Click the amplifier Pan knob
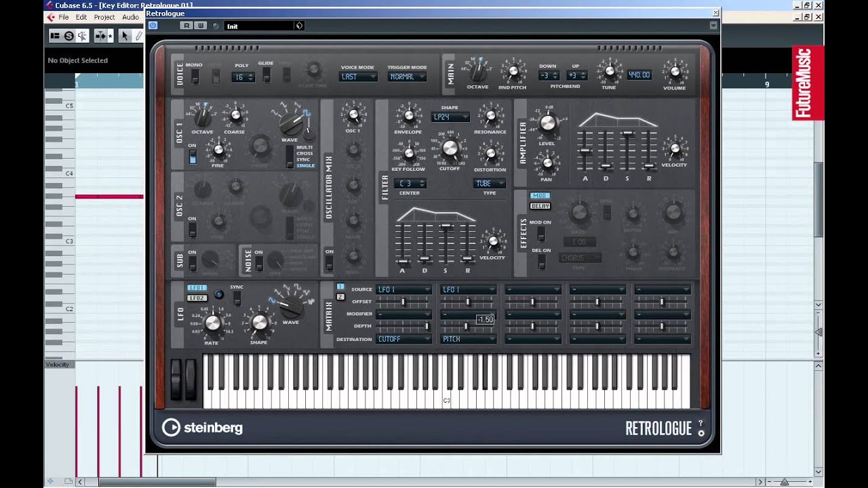 [547, 162]
